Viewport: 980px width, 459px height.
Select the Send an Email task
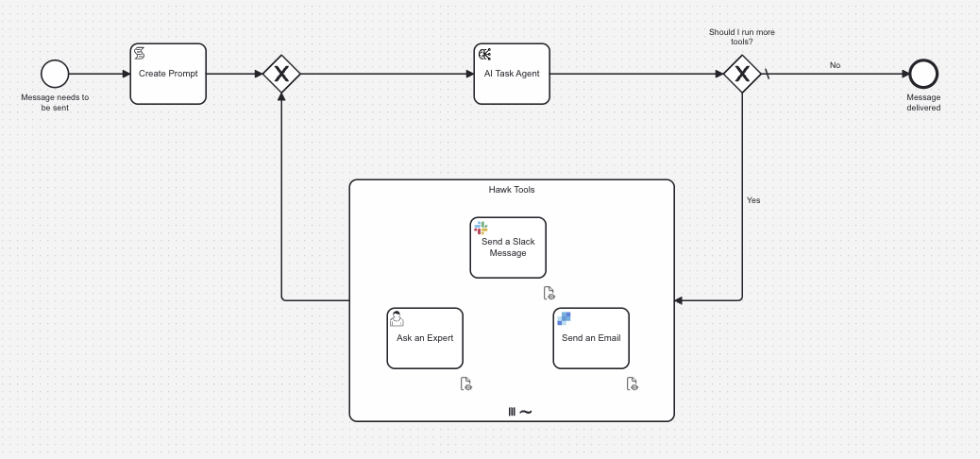(591, 338)
